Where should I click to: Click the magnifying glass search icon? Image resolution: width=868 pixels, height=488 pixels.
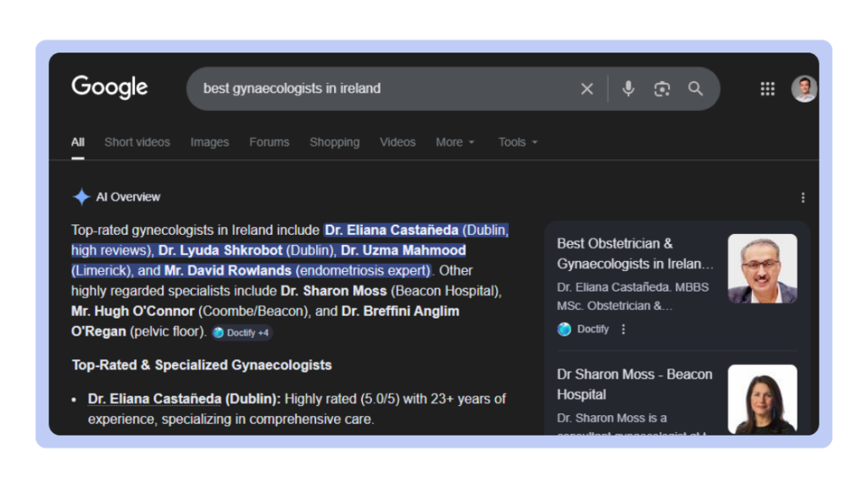click(x=696, y=89)
